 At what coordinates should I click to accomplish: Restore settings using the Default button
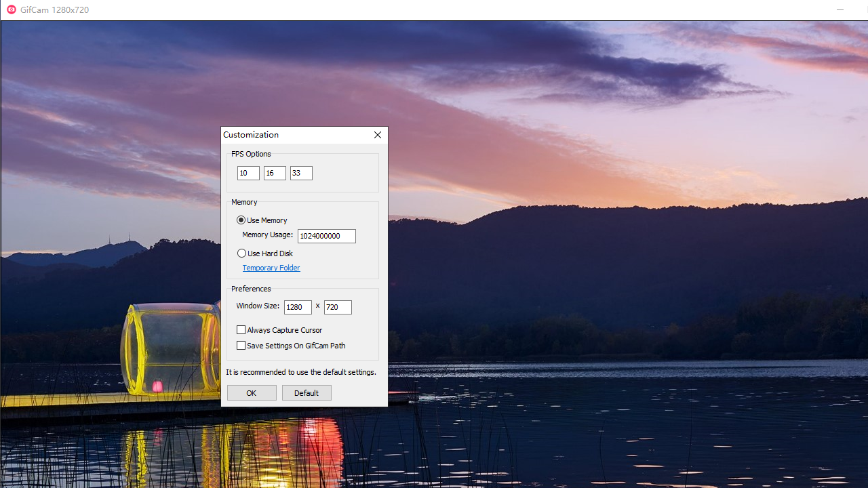coord(307,392)
